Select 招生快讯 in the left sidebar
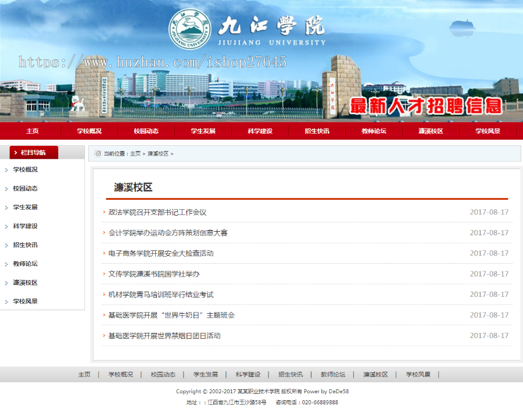 pos(26,245)
